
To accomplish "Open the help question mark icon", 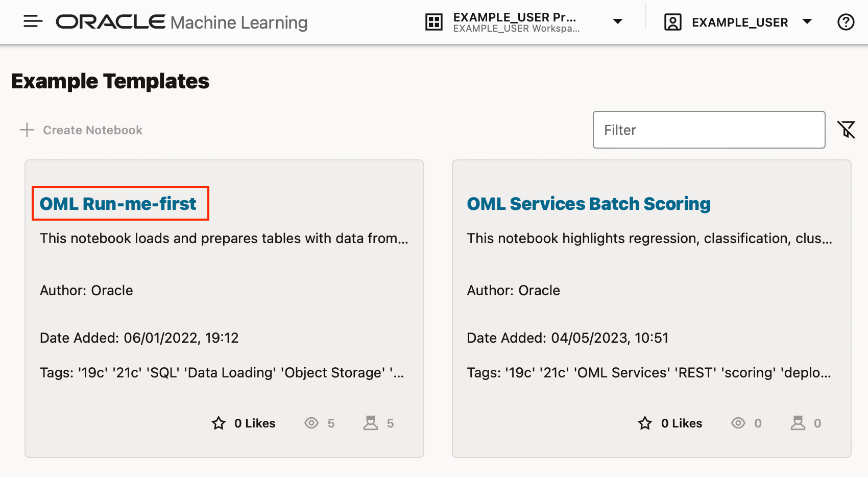I will click(846, 22).
